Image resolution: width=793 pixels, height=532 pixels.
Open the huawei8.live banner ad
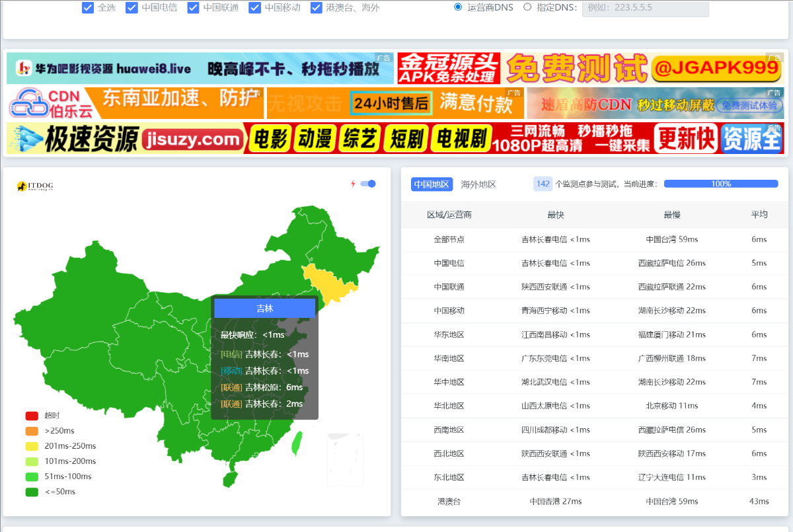(200, 69)
